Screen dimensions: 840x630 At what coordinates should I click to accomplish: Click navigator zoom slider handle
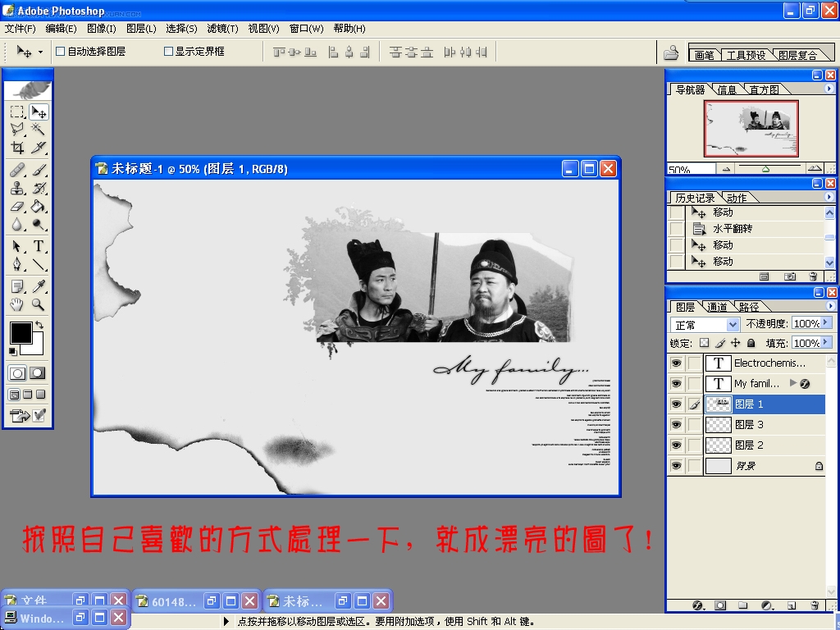(x=765, y=169)
